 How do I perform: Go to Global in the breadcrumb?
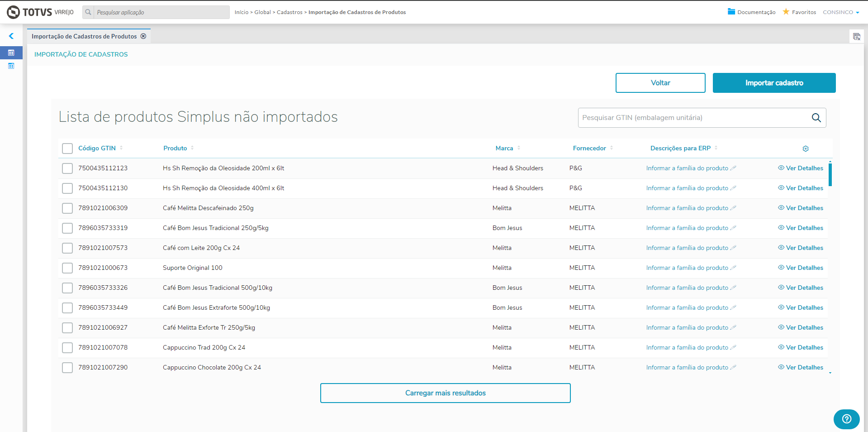tap(262, 12)
